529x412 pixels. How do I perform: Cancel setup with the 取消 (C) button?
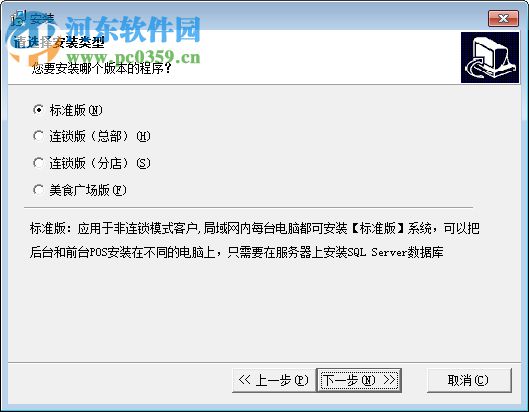469,380
